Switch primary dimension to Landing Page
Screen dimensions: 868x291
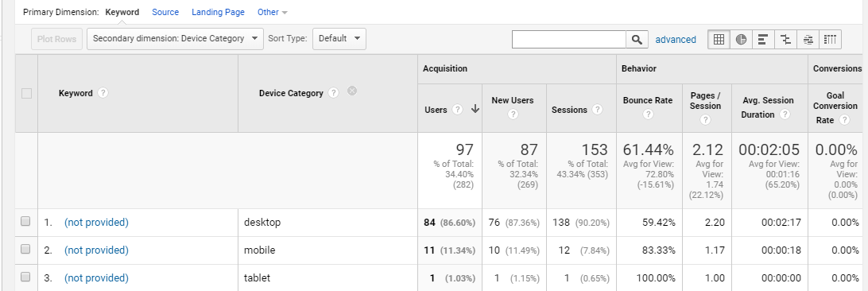[x=218, y=12]
